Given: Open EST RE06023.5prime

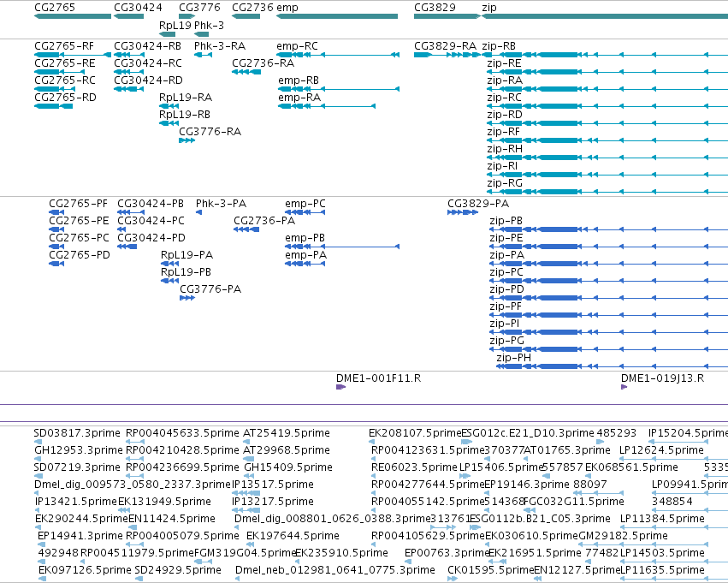Looking at the screenshot, I should click(415, 467).
